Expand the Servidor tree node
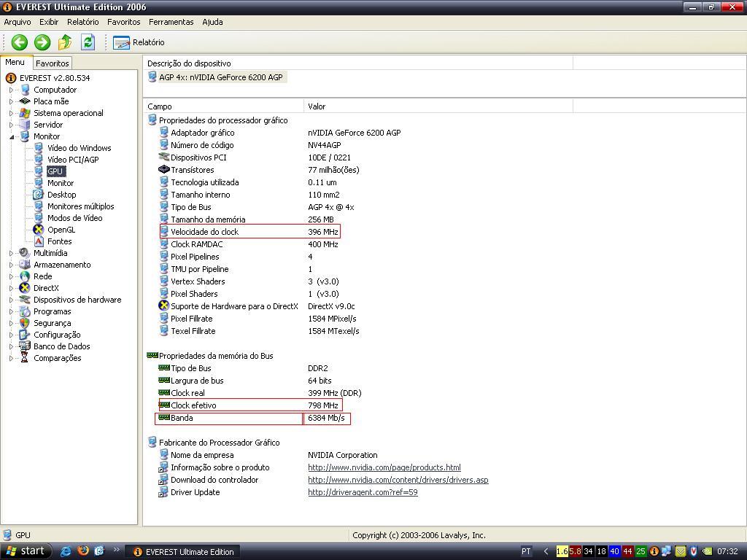The width and height of the screenshot is (747, 560). [x=11, y=125]
